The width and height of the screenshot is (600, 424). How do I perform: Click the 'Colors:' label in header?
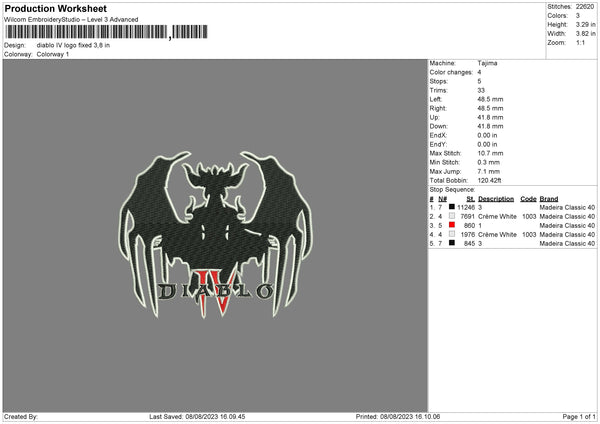[557, 16]
